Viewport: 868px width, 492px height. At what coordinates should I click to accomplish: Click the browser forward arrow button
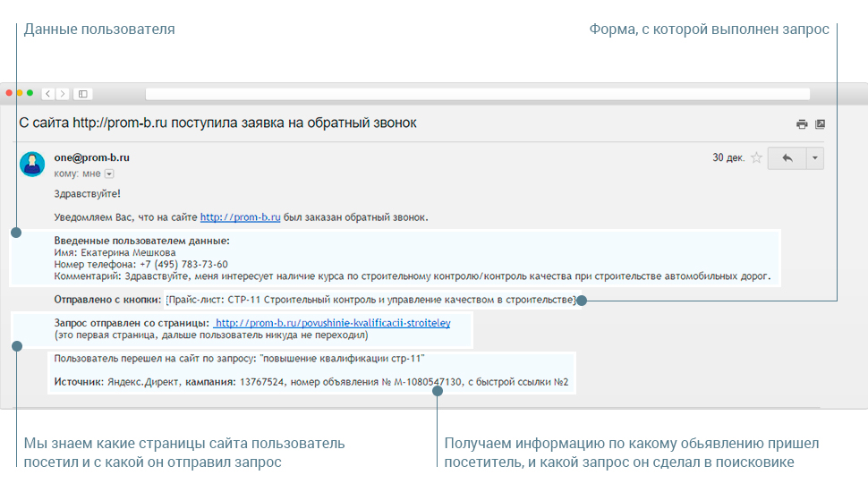[x=63, y=94]
